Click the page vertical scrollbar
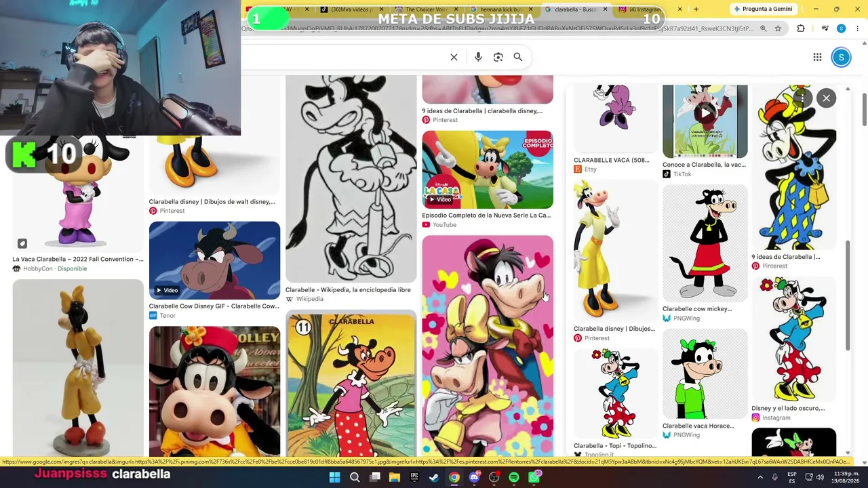 (x=864, y=108)
